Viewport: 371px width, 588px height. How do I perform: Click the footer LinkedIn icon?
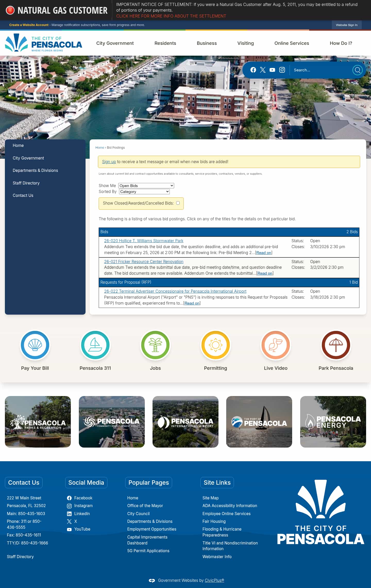pos(69,514)
